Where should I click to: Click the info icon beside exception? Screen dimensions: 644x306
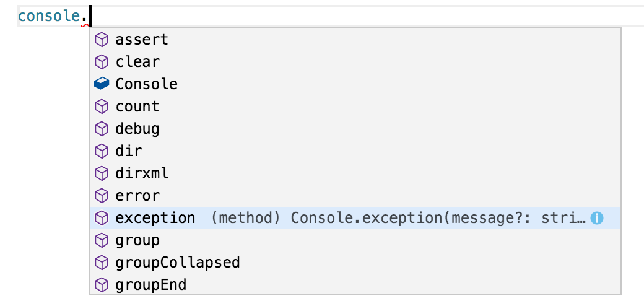click(x=597, y=218)
